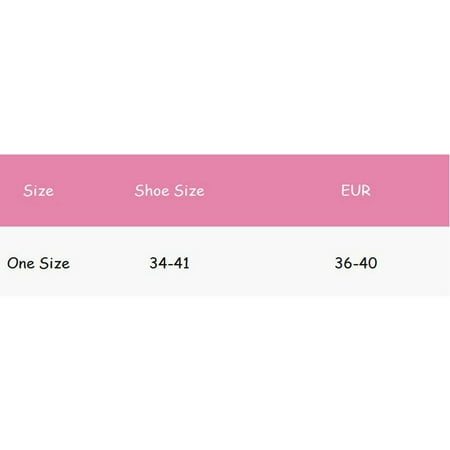Click grey row area right of 36-40
The image size is (450, 450).
click(413, 263)
